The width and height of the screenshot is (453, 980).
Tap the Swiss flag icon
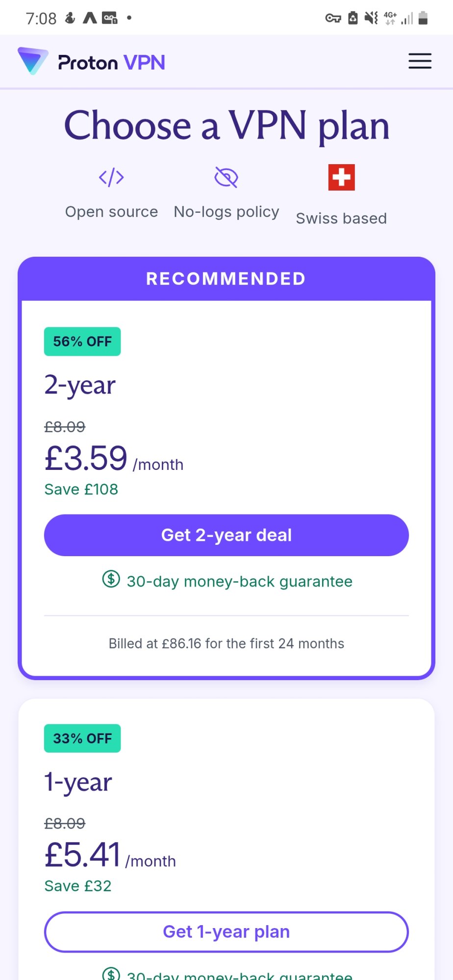coord(341,177)
